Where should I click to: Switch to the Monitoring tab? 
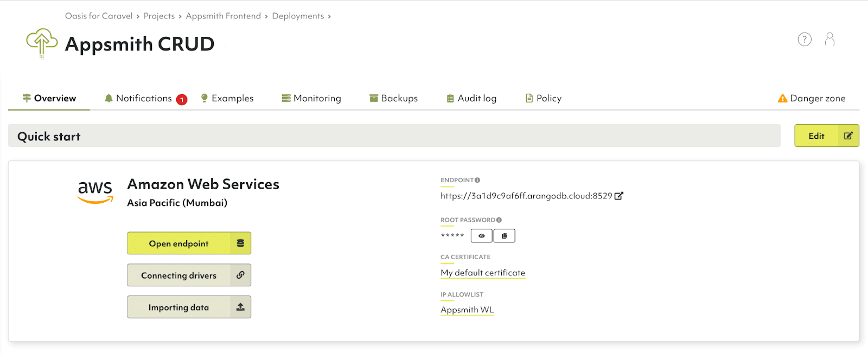pos(311,98)
